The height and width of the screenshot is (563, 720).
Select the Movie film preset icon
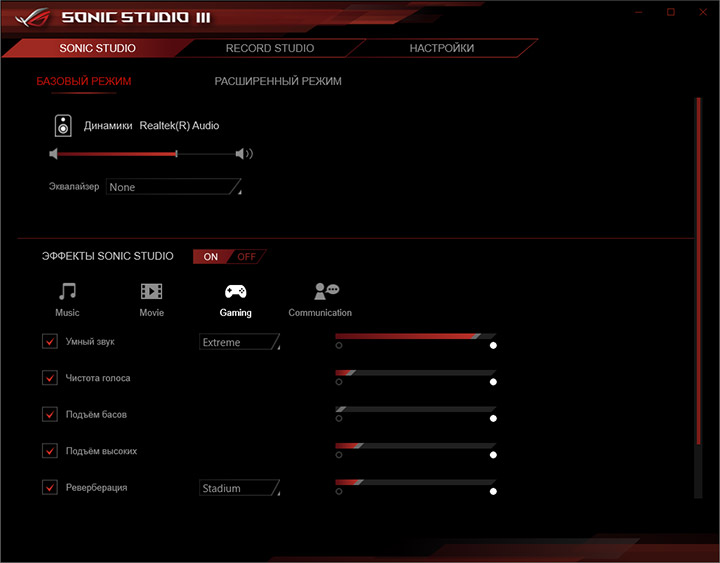[152, 291]
